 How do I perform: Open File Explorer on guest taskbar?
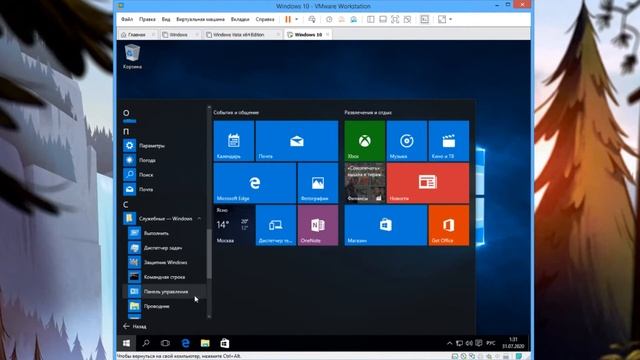pos(205,343)
